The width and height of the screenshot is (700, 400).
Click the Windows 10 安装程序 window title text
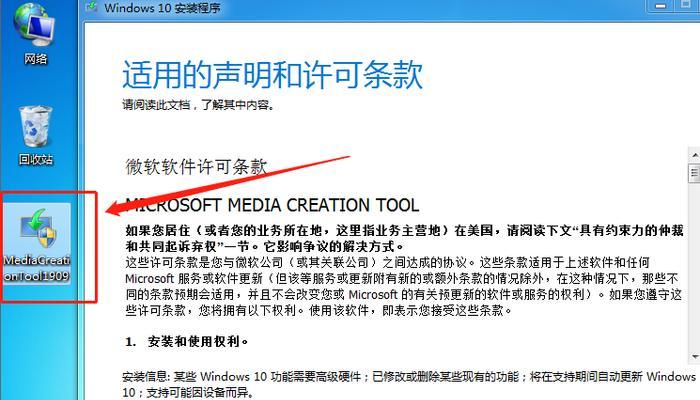162,8
